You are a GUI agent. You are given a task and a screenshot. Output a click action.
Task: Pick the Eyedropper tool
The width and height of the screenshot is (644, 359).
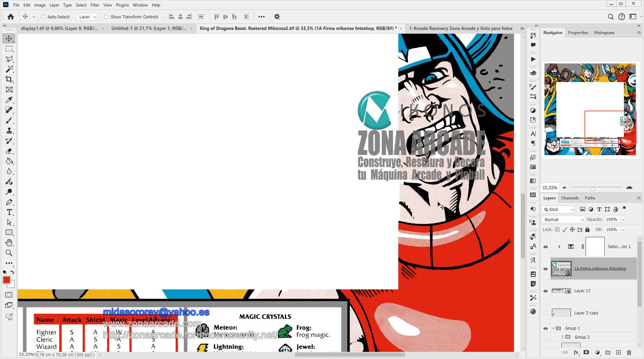pos(9,100)
